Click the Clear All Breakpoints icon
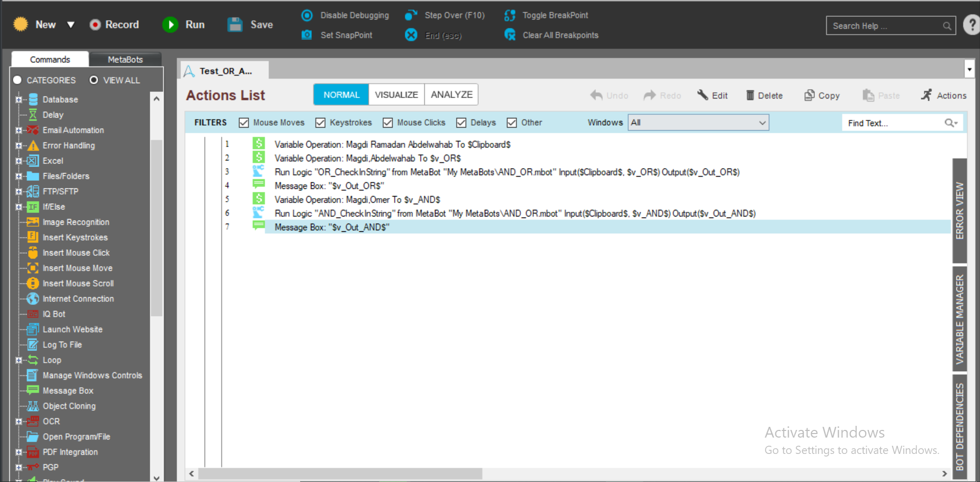Viewport: 980px width, 482px height. (x=509, y=35)
